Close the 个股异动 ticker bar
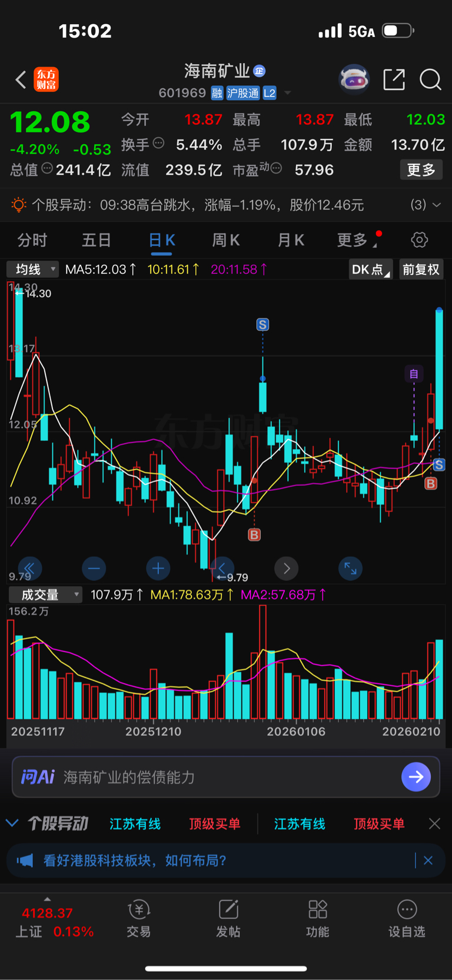This screenshot has width=452, height=980. point(434,823)
